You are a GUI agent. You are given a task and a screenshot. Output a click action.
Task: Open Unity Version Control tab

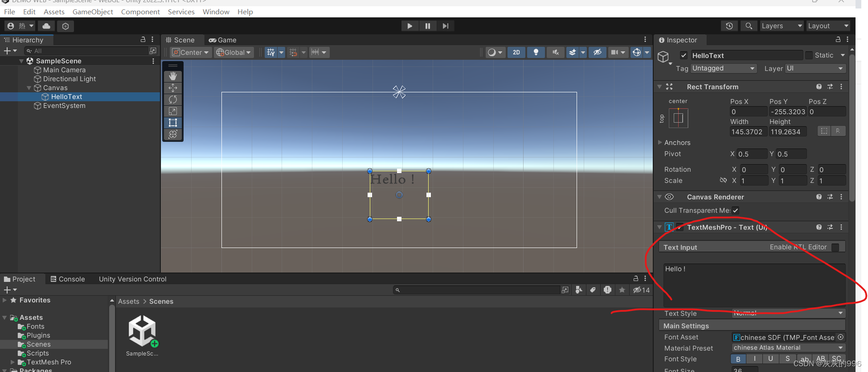click(x=132, y=279)
